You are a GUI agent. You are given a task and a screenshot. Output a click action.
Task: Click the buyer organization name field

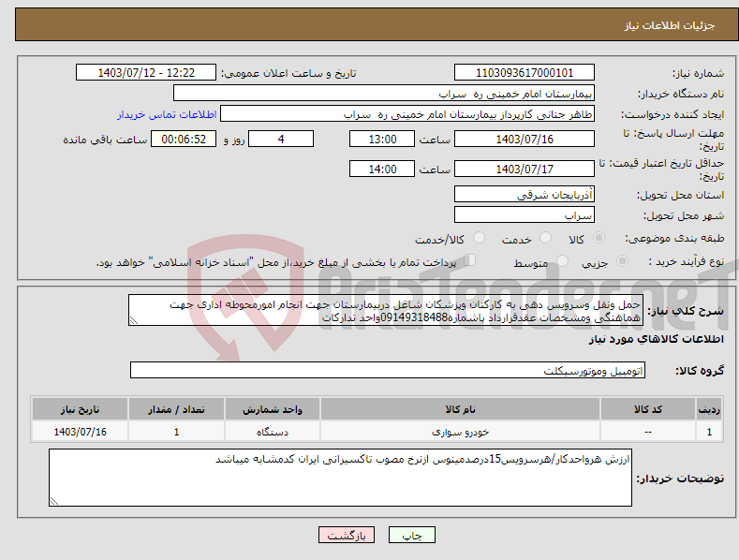(384, 94)
